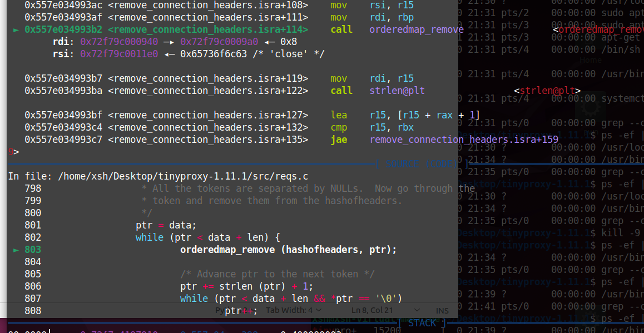Screen dimensions: 644x333
Task: Click the green arrow beside source line 803
Action: pyautogui.click(x=16, y=250)
